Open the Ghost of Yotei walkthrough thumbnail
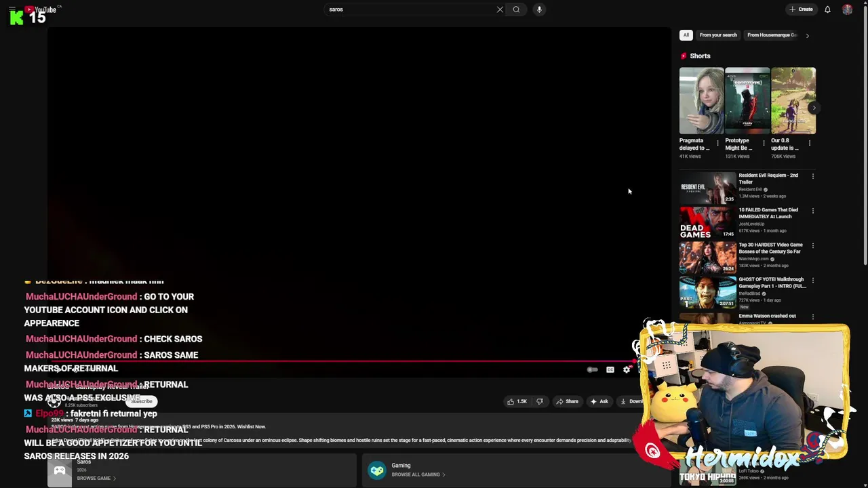 click(x=707, y=292)
